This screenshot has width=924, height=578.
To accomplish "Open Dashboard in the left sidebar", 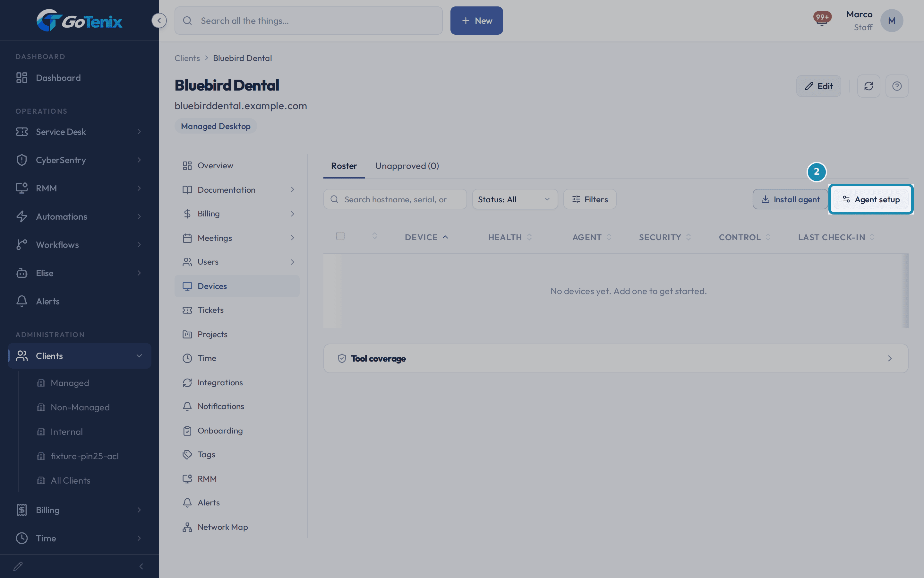I will [80, 78].
